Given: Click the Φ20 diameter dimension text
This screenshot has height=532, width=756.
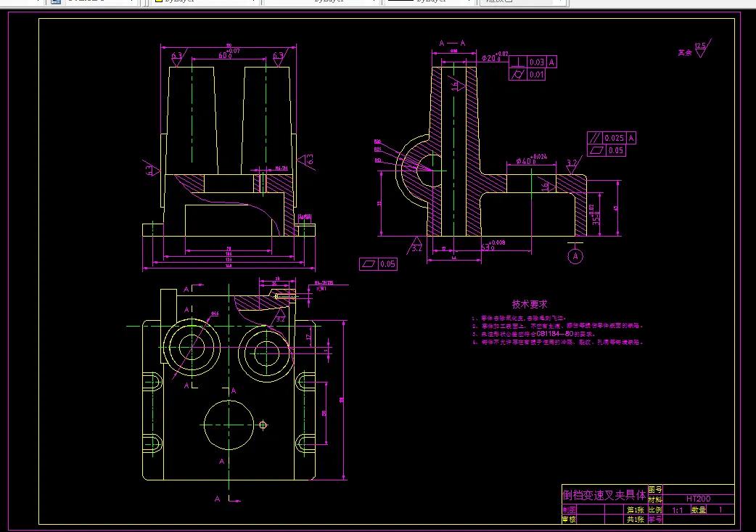Looking at the screenshot, I should coord(494,57).
